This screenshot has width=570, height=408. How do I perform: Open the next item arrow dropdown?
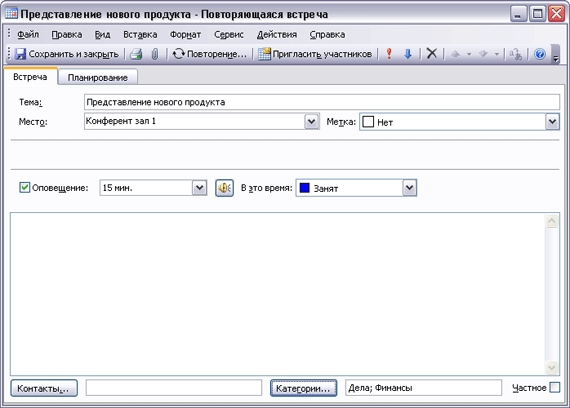497,54
